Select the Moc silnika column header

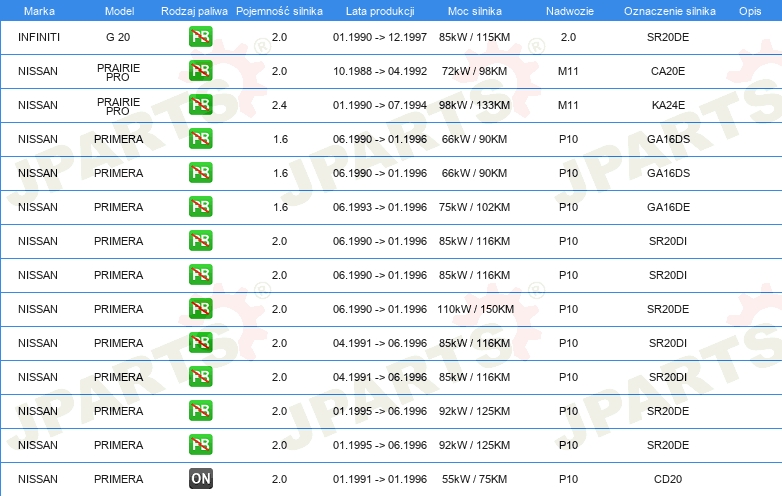click(475, 11)
